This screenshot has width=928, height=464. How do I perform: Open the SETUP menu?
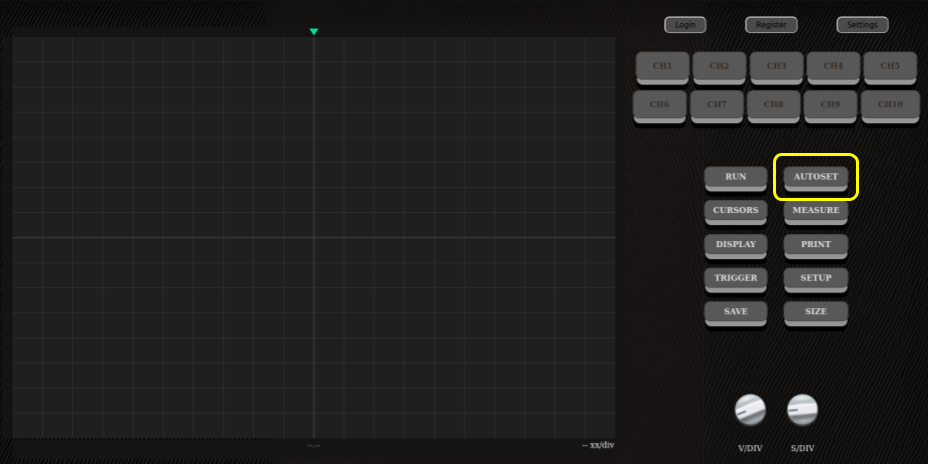click(x=816, y=279)
